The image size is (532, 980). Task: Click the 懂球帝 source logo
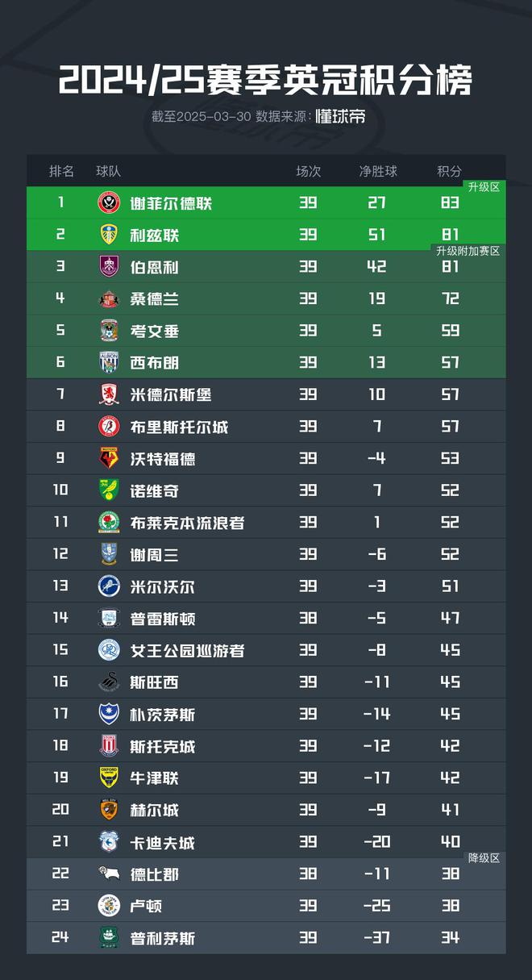[340, 117]
